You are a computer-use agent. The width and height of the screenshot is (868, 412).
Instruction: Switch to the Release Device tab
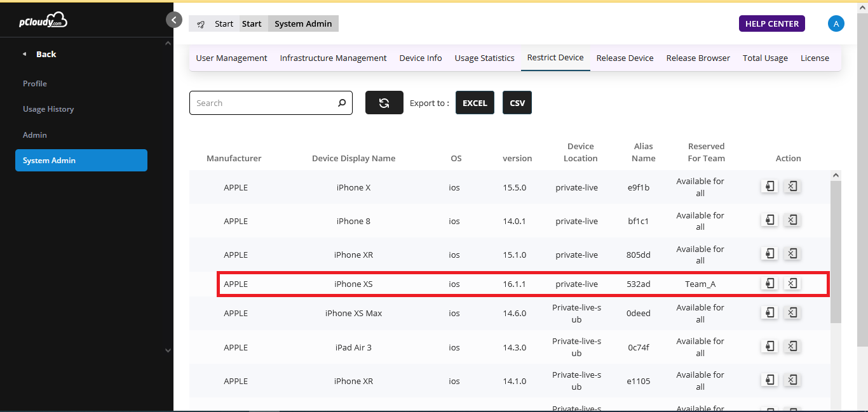[625, 58]
